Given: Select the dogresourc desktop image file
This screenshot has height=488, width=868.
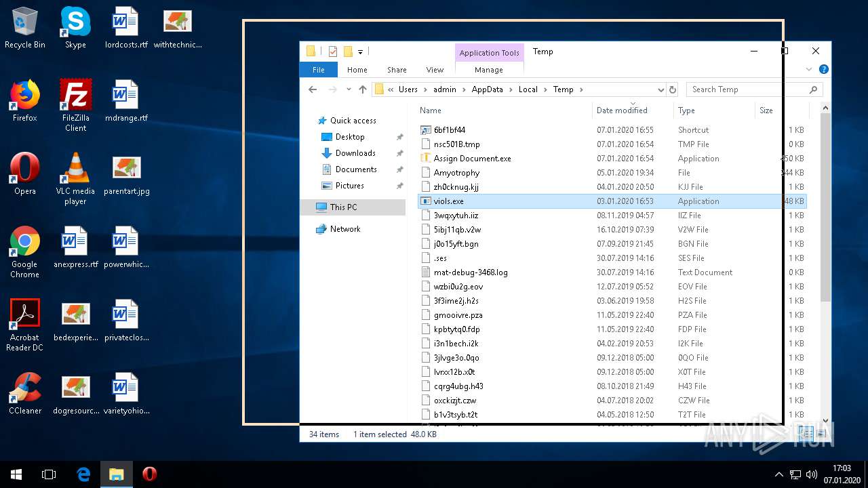Looking at the screenshot, I should coord(75,394).
